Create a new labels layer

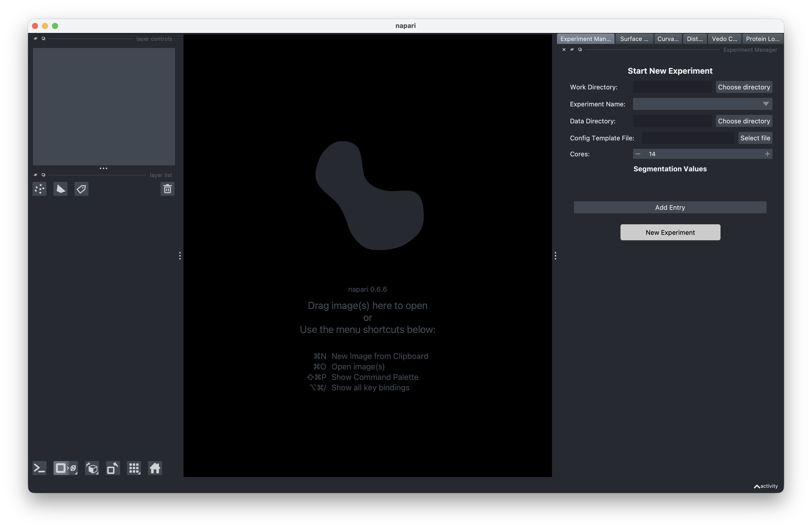[x=81, y=189]
